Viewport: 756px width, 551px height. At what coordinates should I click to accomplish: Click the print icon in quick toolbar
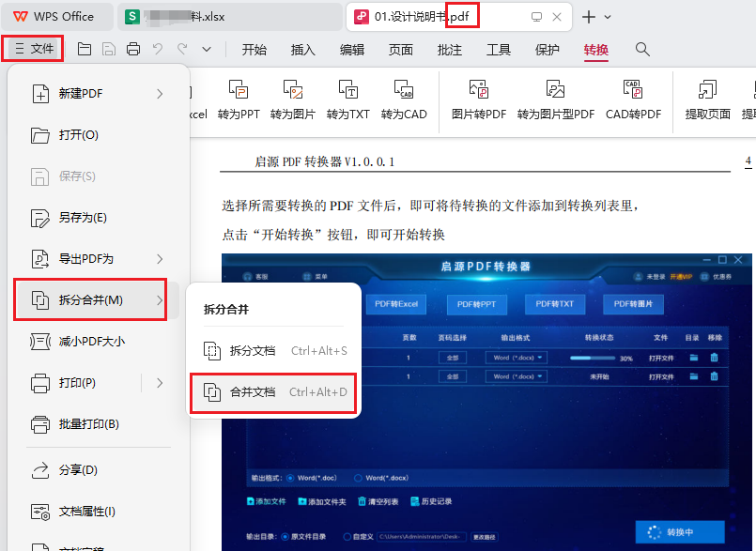pos(133,49)
